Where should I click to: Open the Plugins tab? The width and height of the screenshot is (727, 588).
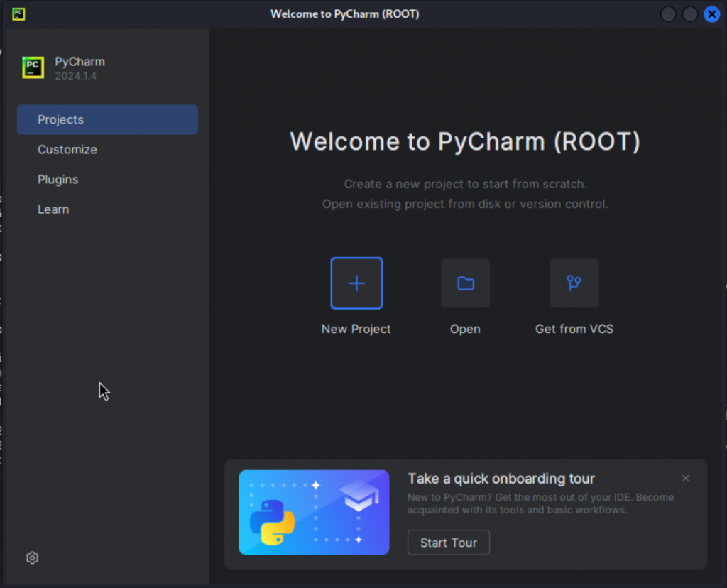pos(108,180)
